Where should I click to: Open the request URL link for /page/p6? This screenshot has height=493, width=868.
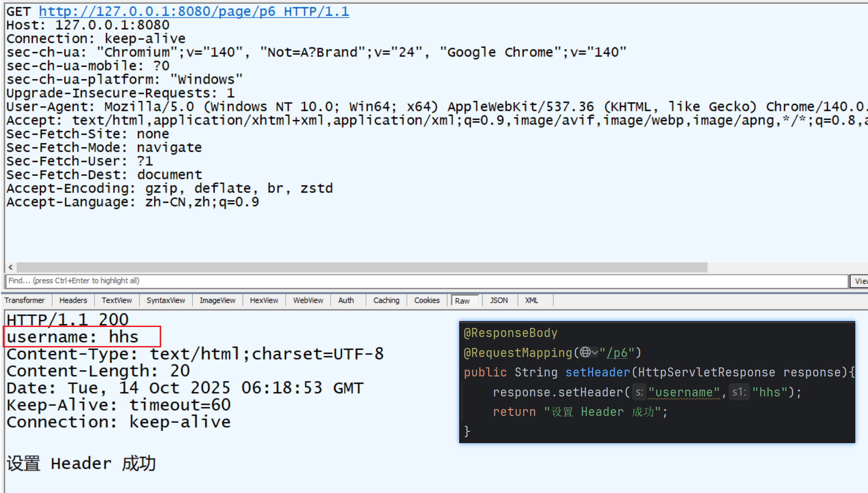(x=194, y=11)
